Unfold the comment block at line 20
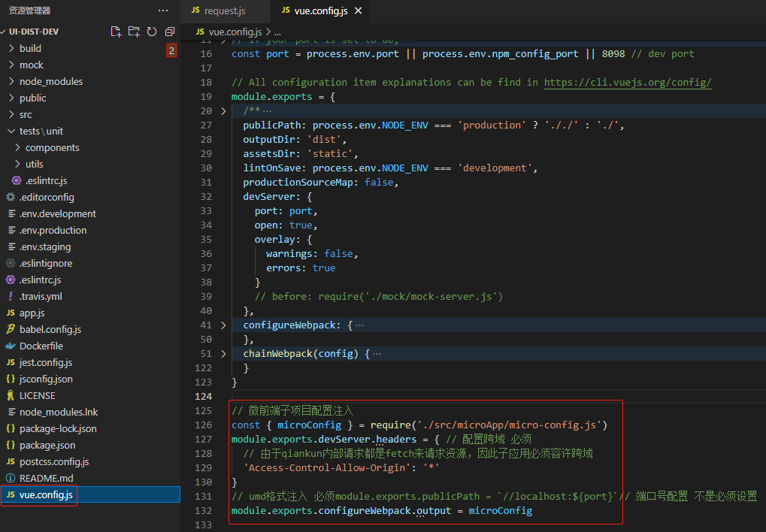The height and width of the screenshot is (532, 766). pos(223,111)
